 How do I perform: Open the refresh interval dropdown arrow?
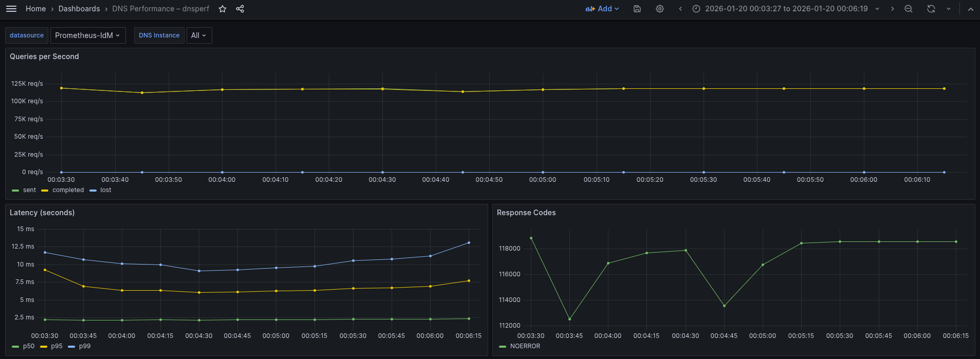pos(949,9)
